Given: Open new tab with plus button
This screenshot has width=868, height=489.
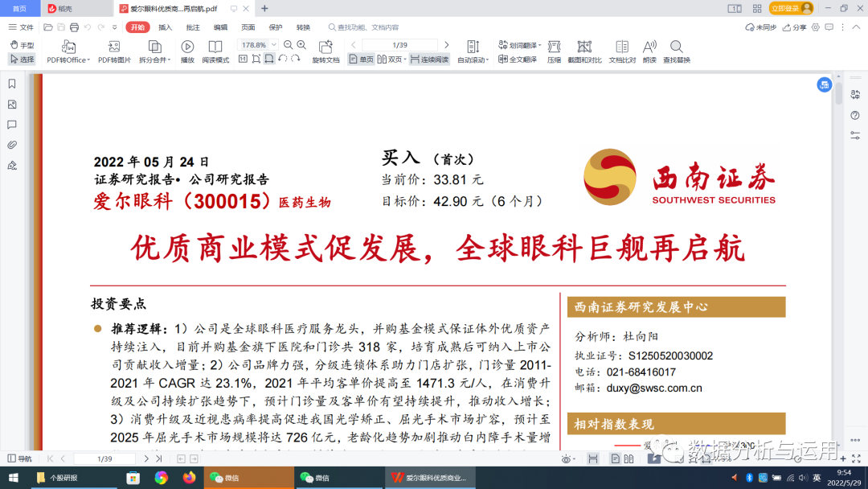Looking at the screenshot, I should pyautogui.click(x=264, y=8).
